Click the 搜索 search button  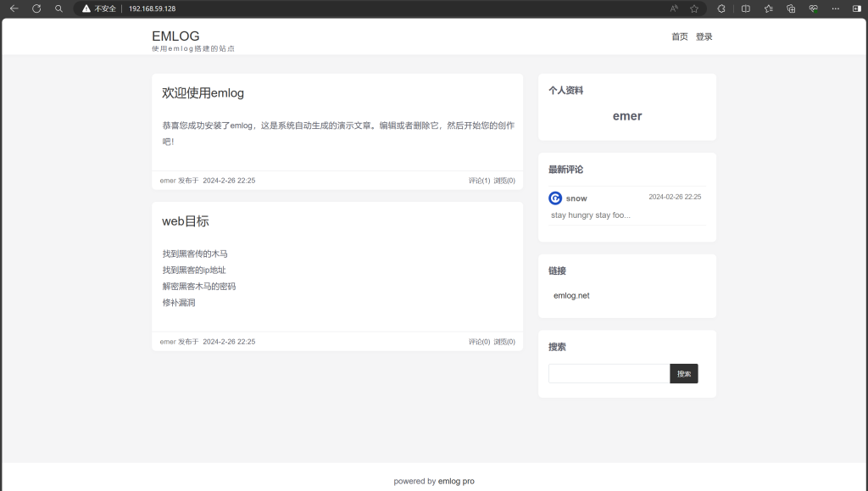coord(684,374)
